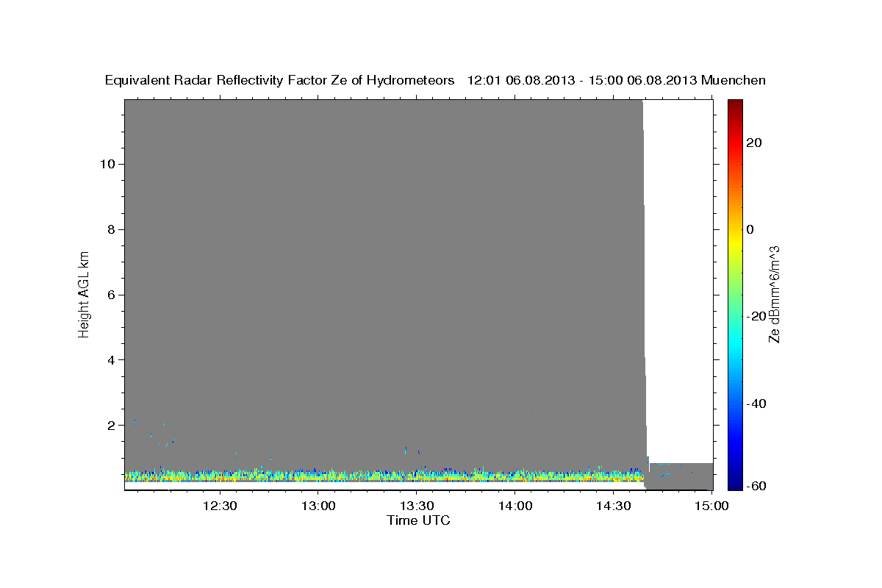Screen dimensions: 882x588
Task: Click the colorbar tick label '-60'
Action: click(x=756, y=486)
